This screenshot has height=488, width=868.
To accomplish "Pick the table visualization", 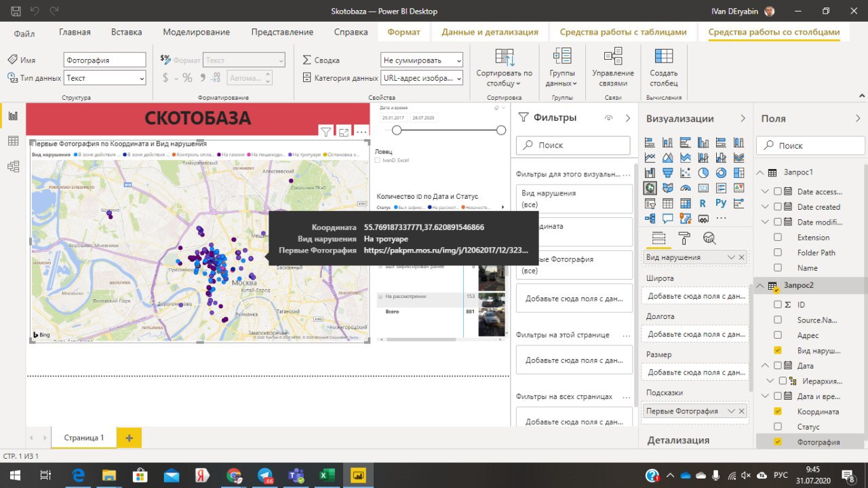I will coord(668,203).
